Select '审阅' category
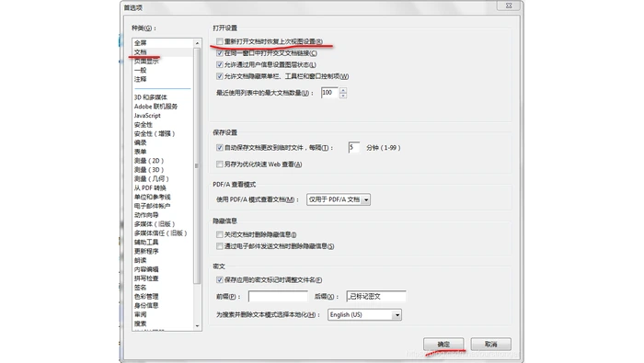 click(x=141, y=314)
